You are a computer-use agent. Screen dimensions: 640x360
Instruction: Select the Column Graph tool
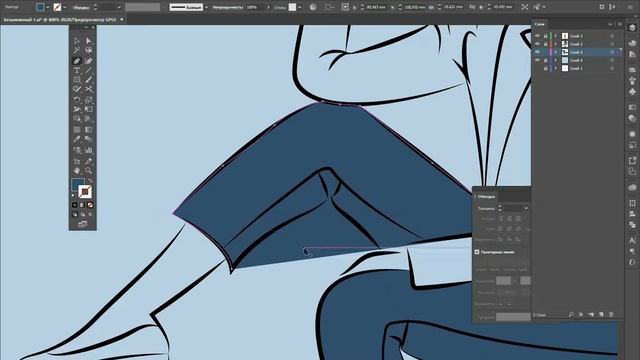pyautogui.click(x=89, y=150)
